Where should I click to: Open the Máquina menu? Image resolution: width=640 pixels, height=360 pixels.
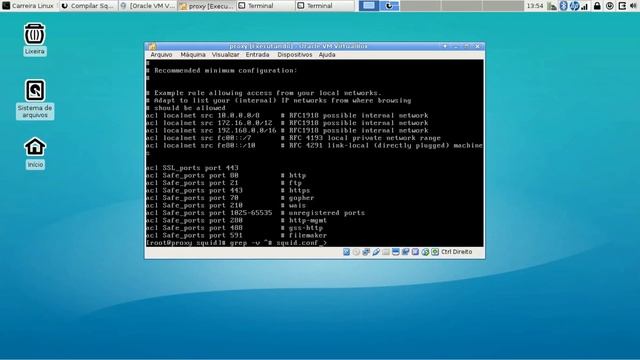click(x=193, y=55)
